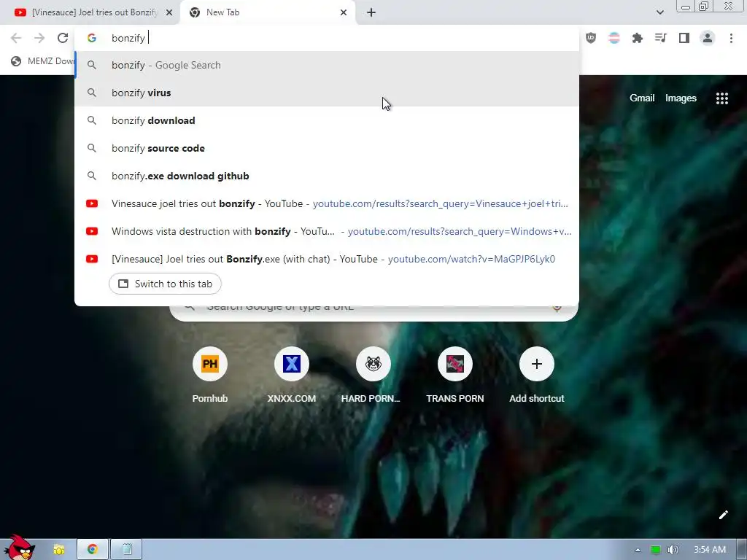Click the voice search microphone icon
Image resolution: width=747 pixels, height=560 pixels.
(x=557, y=308)
